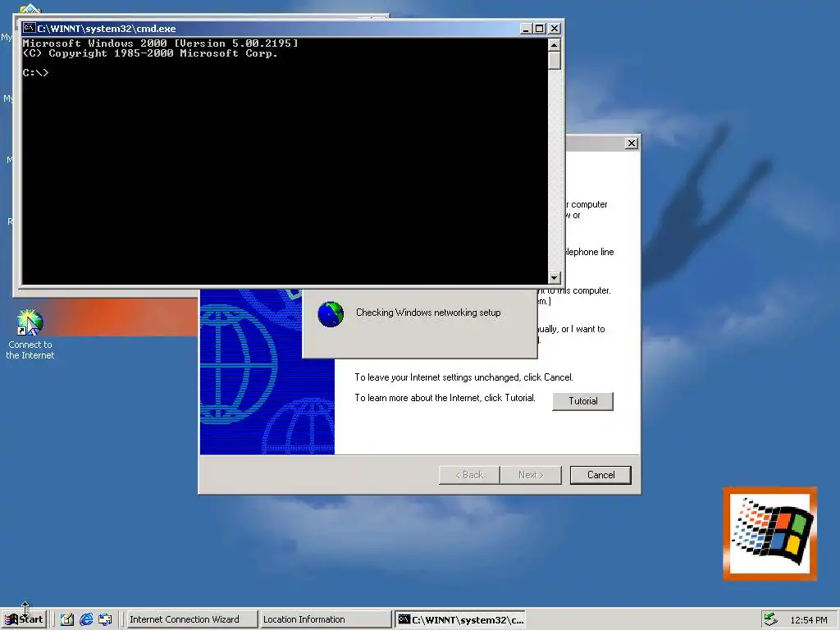The height and width of the screenshot is (630, 840).
Task: Launch Internet Explorer from quick launch
Action: [86, 619]
